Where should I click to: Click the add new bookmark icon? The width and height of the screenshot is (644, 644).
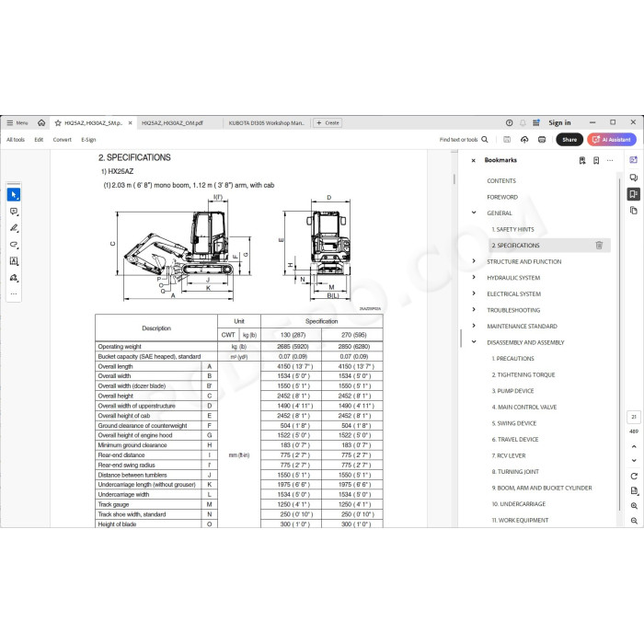pos(596,161)
